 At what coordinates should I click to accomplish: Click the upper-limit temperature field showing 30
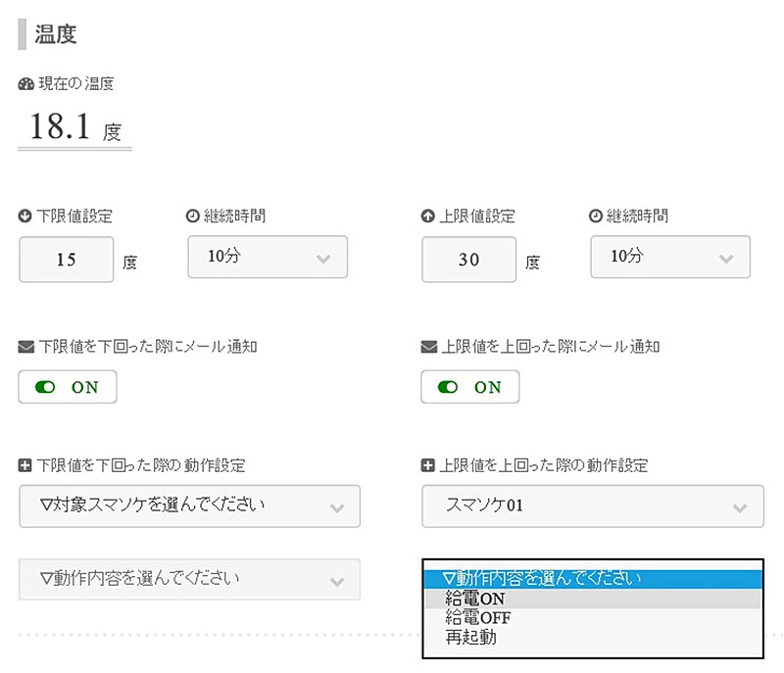click(468, 260)
